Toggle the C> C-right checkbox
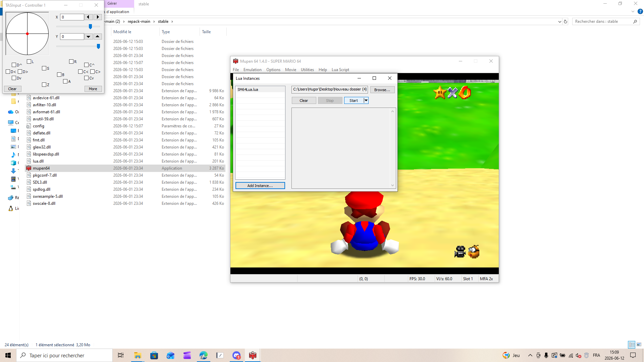The width and height of the screenshot is (644, 362). coord(93,72)
